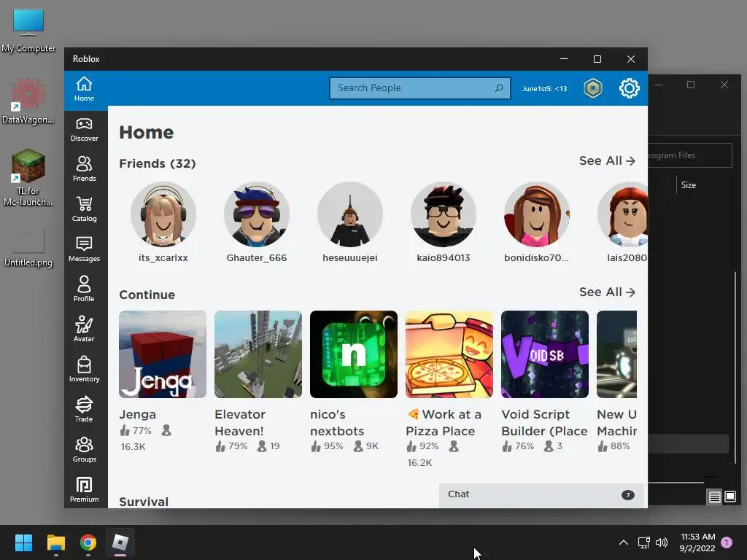Screen dimensions: 747x560
Task: Select the My Computer desktop icon
Action: [28, 31]
